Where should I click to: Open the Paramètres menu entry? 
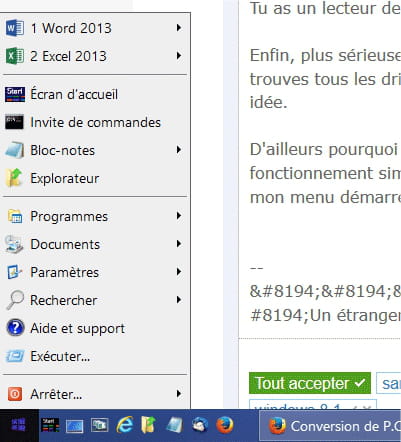tap(95, 272)
